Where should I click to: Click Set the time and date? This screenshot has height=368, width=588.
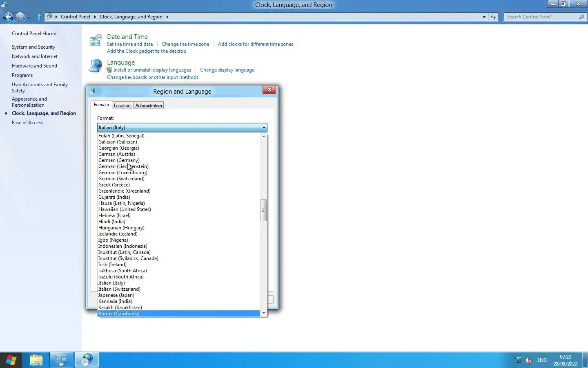(x=130, y=44)
